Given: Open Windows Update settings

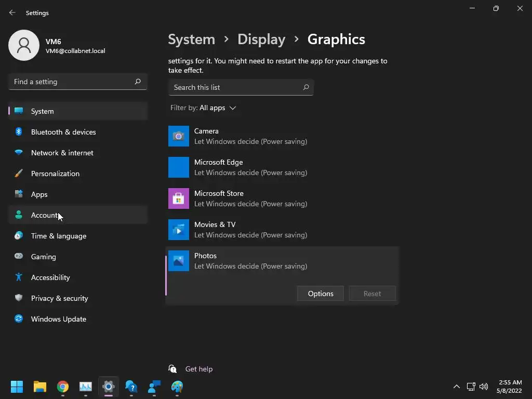Looking at the screenshot, I should pos(78,319).
